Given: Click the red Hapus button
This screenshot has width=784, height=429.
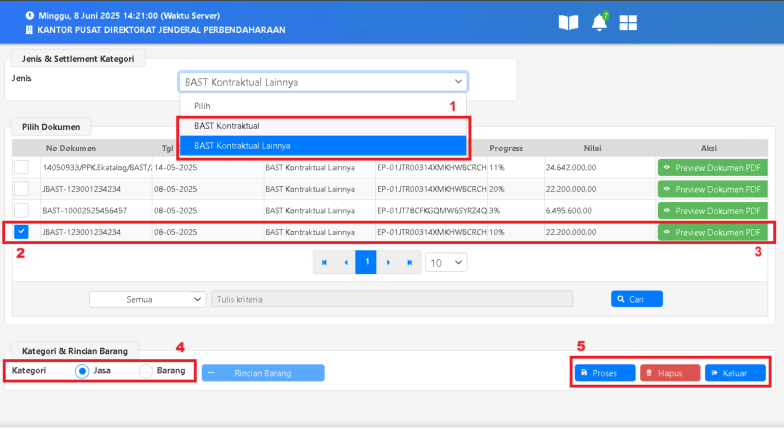Looking at the screenshot, I should 670,373.
